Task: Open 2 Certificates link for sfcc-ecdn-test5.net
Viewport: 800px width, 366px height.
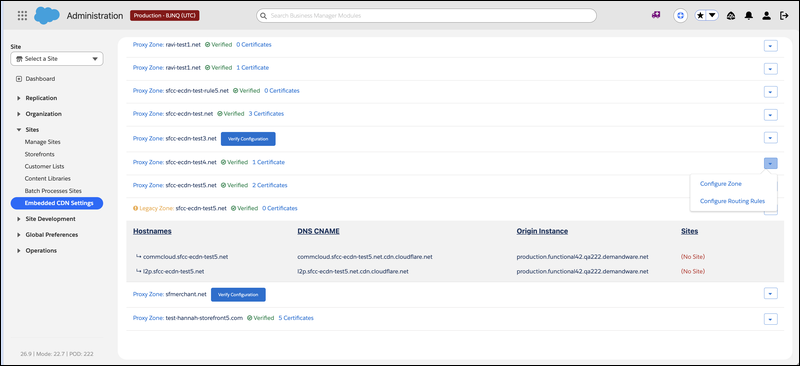Action: (269, 185)
